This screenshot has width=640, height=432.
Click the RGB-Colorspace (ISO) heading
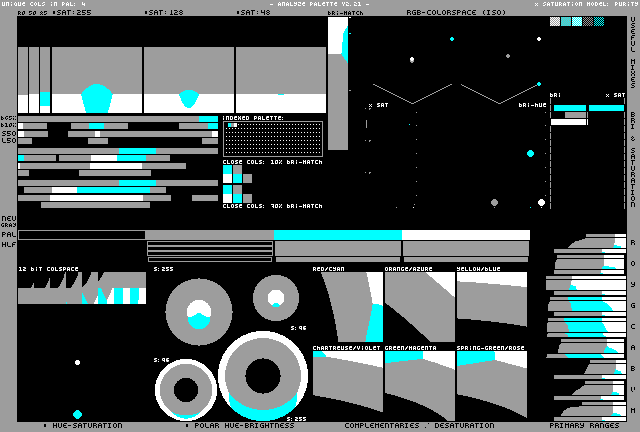(x=442, y=13)
